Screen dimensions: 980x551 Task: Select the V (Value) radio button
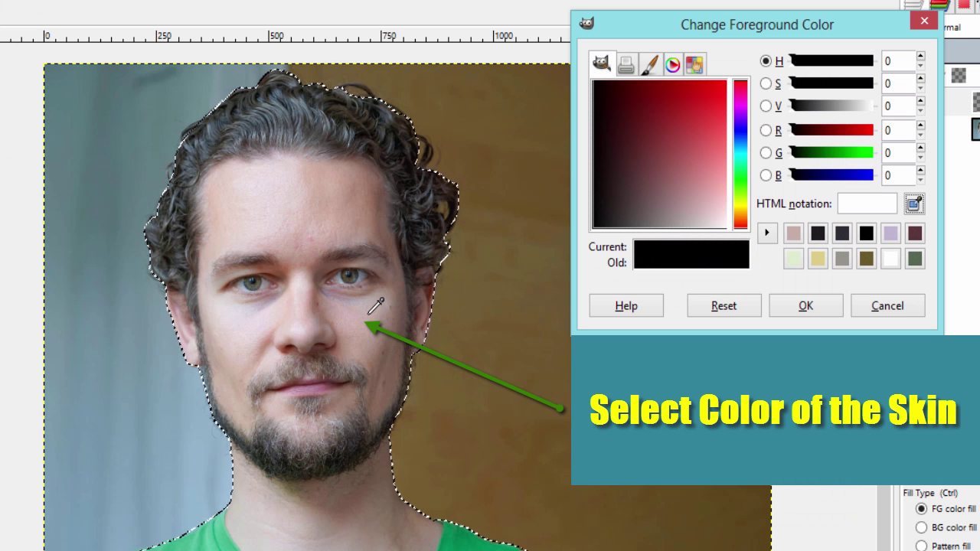tap(766, 106)
